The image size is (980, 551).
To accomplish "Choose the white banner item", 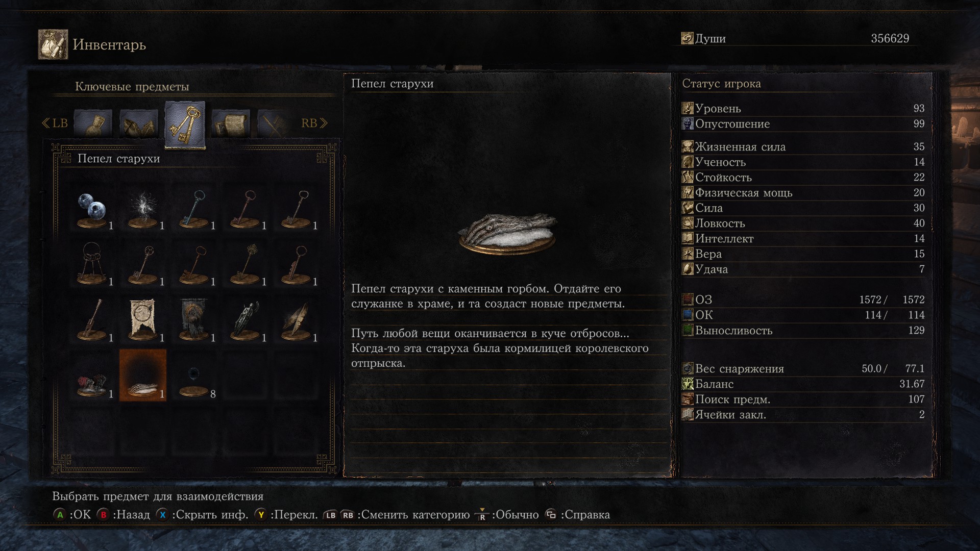I will [143, 319].
